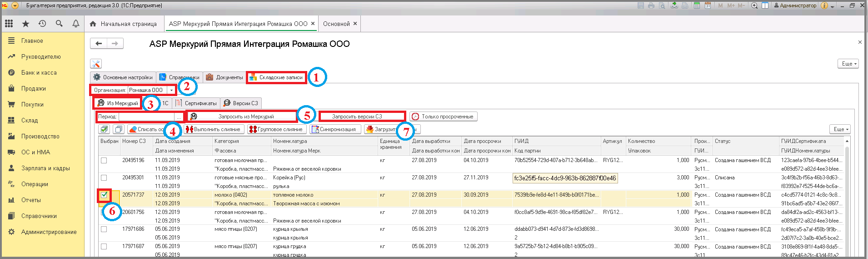Select the Из Меркурий tab
The image size is (868, 259).
(118, 103)
